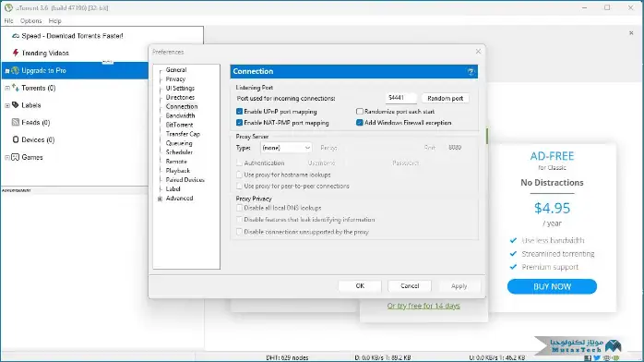Check Disable all local DNS lookups

tap(239, 208)
